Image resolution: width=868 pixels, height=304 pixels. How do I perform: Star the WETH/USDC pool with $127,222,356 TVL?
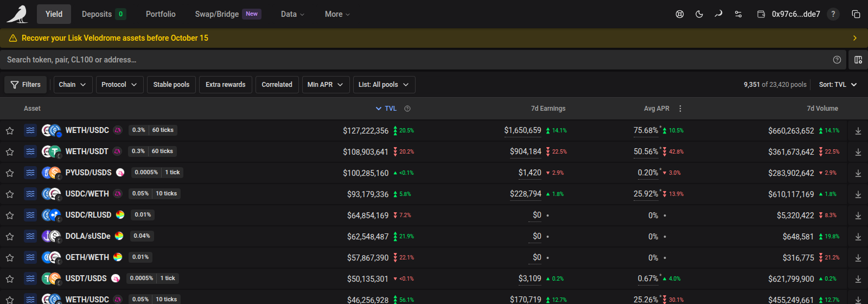[x=10, y=131]
